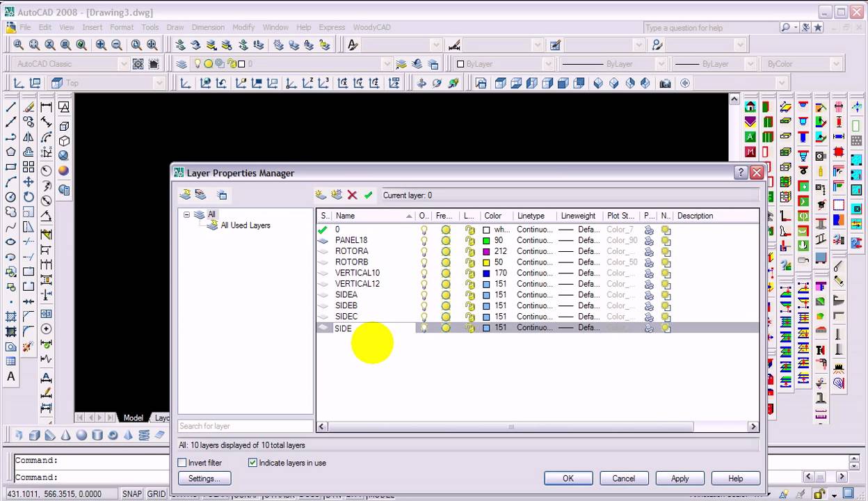Image resolution: width=868 pixels, height=501 pixels.
Task: Open the Modify menu
Action: coord(243,27)
